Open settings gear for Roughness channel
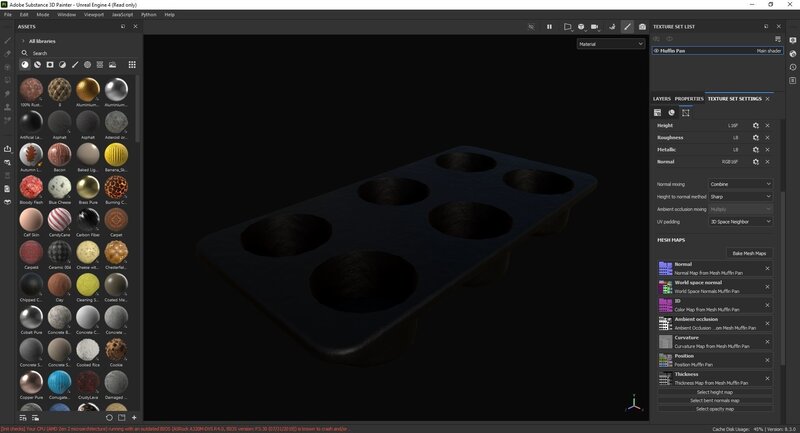Screen dimensions: 800x433 coord(756,137)
